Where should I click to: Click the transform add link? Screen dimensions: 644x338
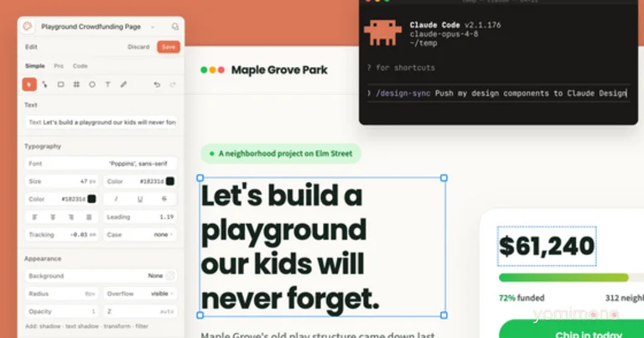(x=117, y=326)
